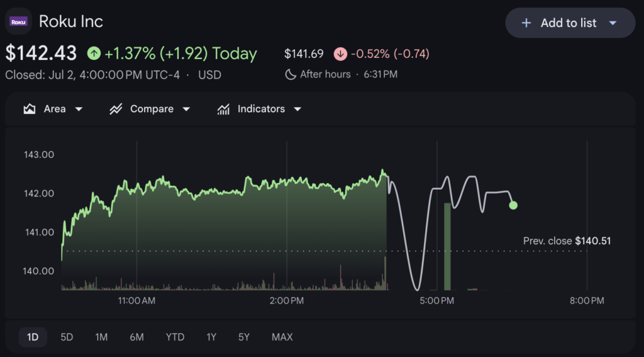Screen dimensions: 644x357
Task: Open the Add to list dropdown arrow
Action: pyautogui.click(x=613, y=23)
